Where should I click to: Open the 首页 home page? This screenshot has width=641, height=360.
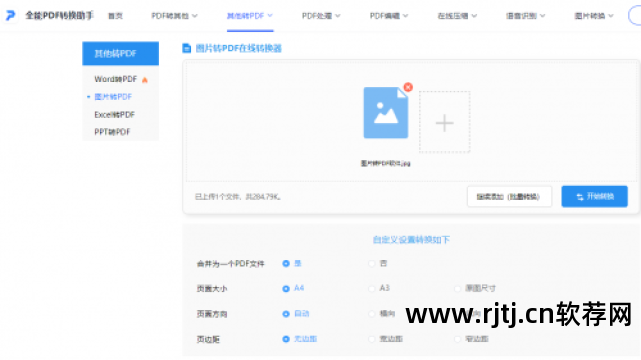click(115, 16)
